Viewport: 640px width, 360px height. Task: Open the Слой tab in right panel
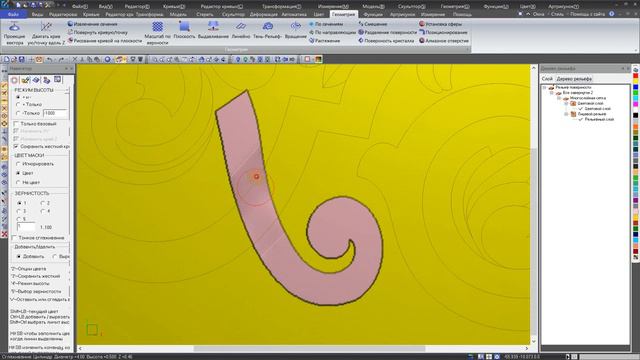(x=547, y=79)
